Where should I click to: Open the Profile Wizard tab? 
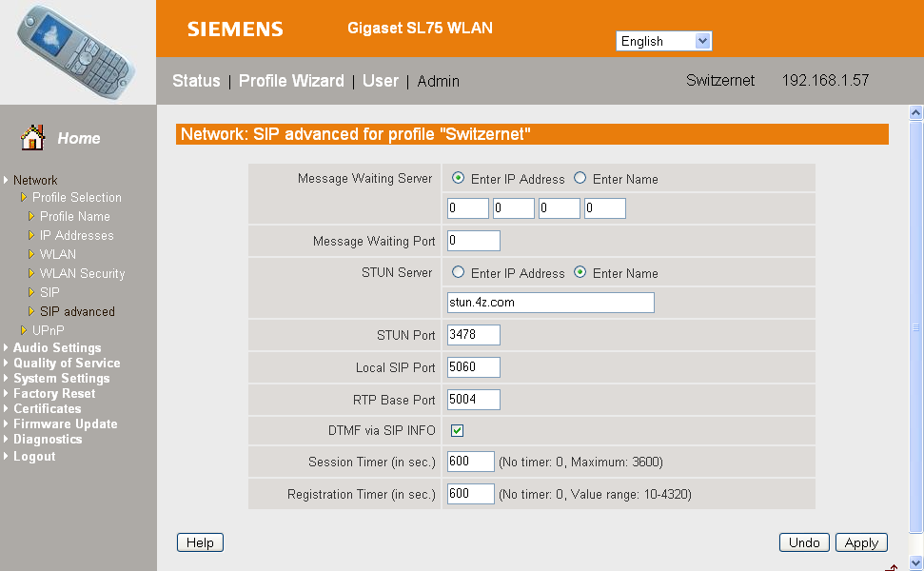291,81
